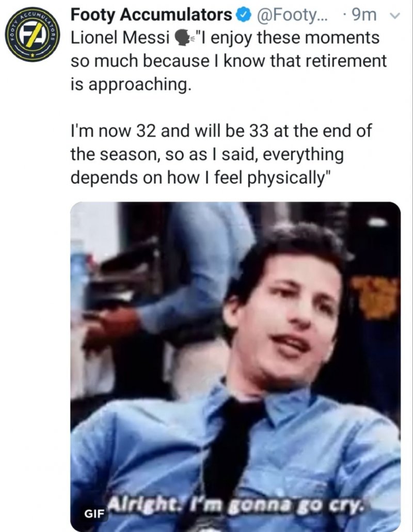Click the small star in avatar logo
The width and height of the screenshot is (413, 532).
tap(33, 54)
